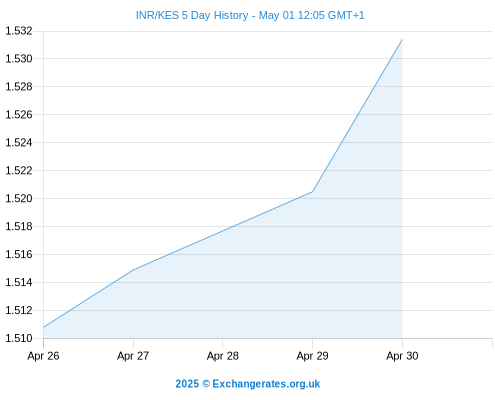
Task: Click the Apr 29 data point on line
Action: click(312, 192)
